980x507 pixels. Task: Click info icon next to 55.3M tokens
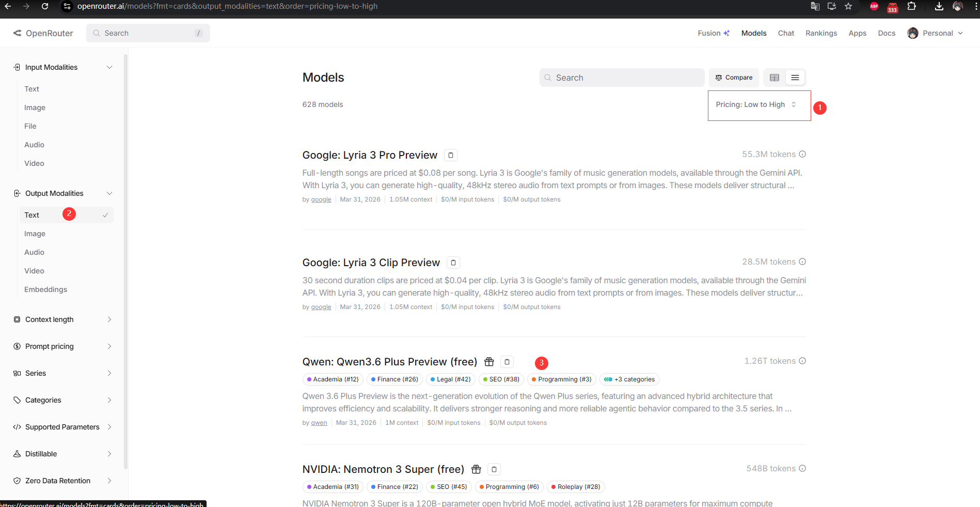pos(802,154)
